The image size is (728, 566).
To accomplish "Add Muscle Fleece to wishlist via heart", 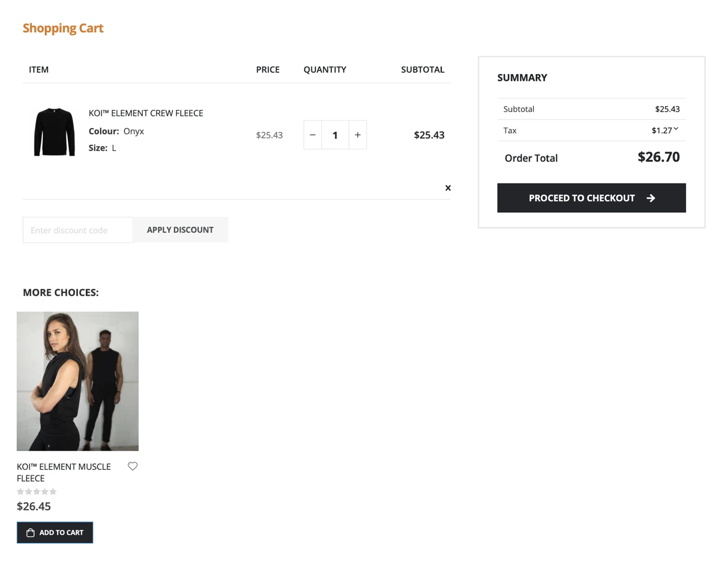I will point(133,466).
